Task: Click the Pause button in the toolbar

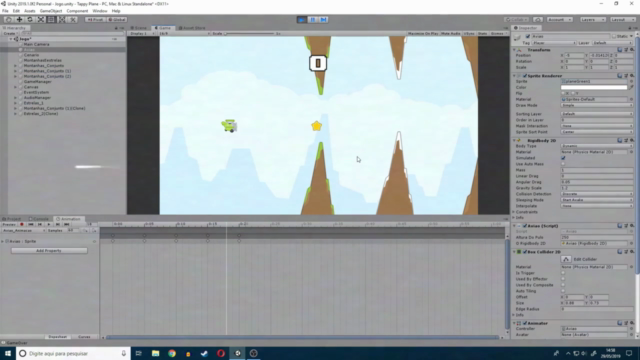Action: (x=313, y=20)
